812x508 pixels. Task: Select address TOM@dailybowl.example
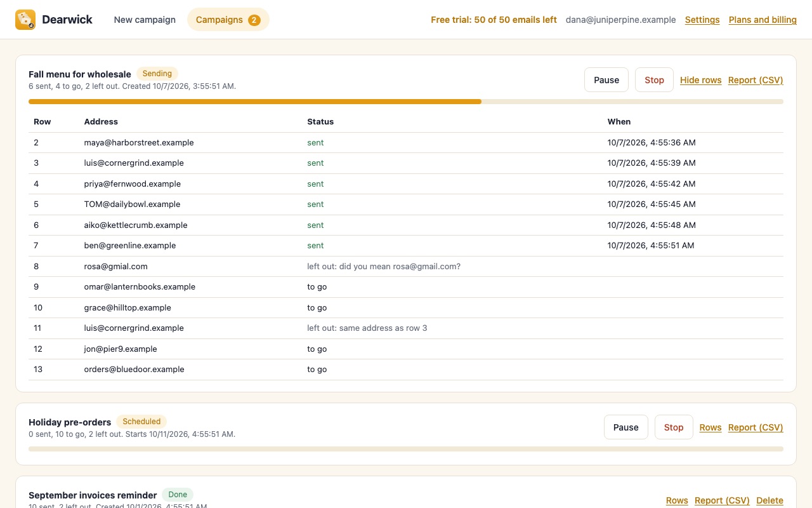133,204
